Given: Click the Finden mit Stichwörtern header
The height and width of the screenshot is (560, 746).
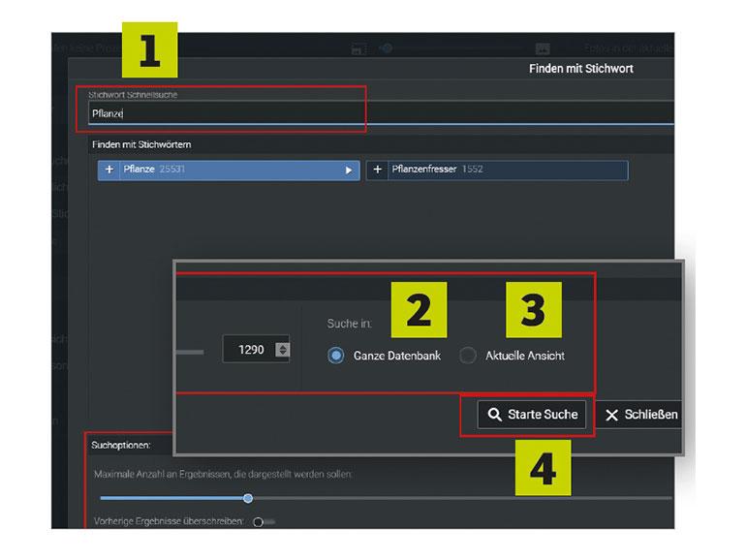Looking at the screenshot, I should (141, 144).
